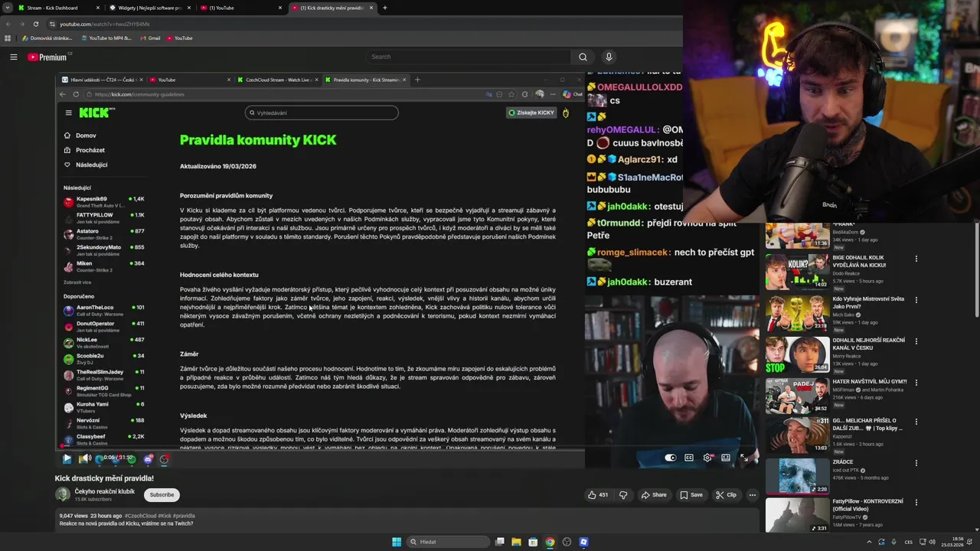Toggle the autoplay switch in player
The image size is (980, 551).
pyautogui.click(x=671, y=458)
